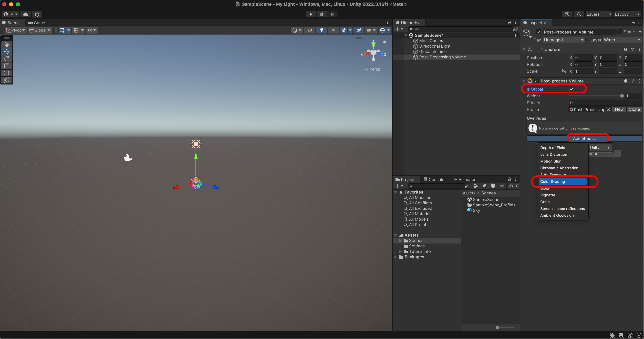Open Undo History clock icon
This screenshot has height=339, width=644.
tap(567, 14)
